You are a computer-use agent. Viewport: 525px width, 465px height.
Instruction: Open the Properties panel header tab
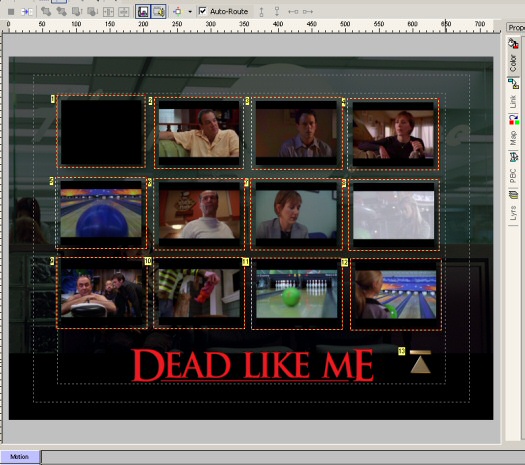(x=516, y=27)
